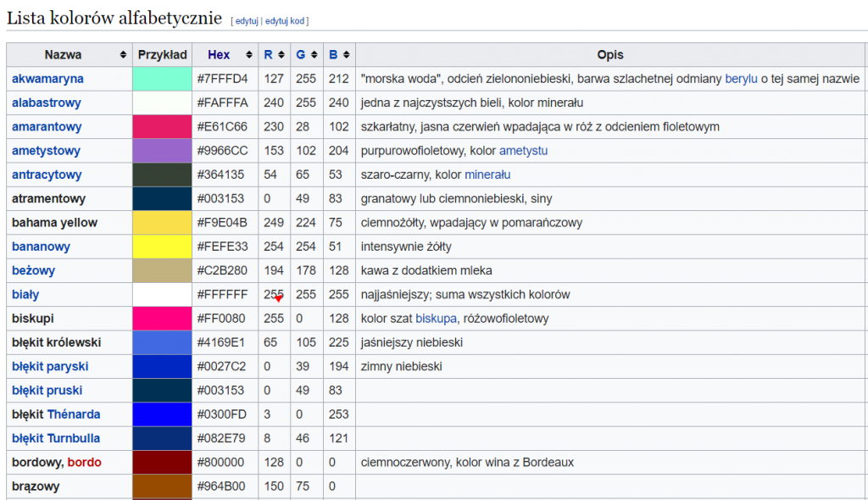Open the amarantowy article link

(x=47, y=127)
